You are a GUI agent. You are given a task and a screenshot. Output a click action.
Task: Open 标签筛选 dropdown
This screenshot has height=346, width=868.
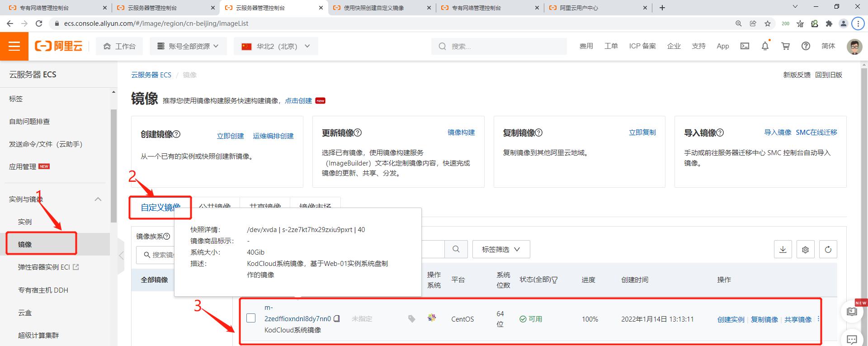501,249
